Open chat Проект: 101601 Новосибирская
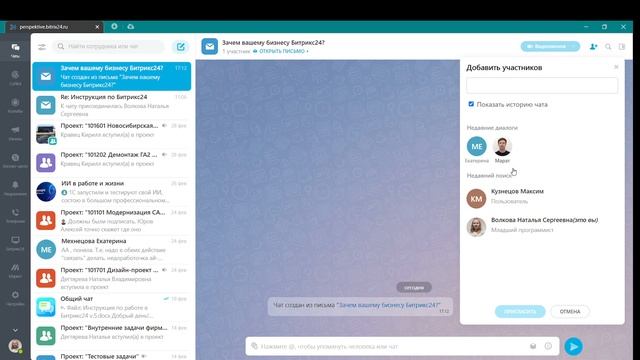This screenshot has height=360, width=640. pyautogui.click(x=111, y=134)
